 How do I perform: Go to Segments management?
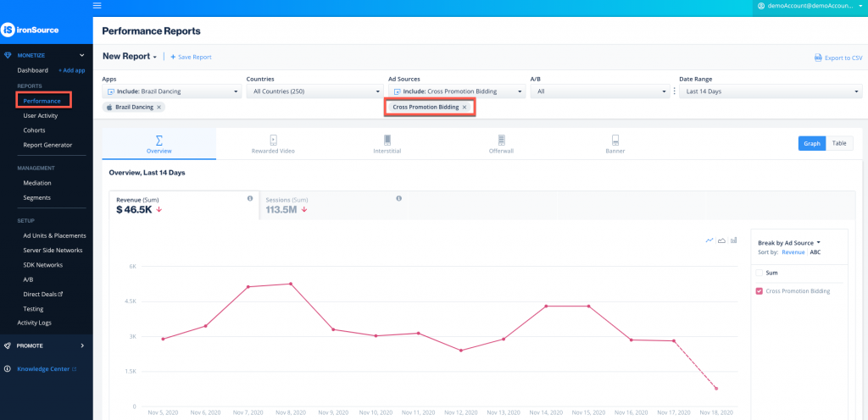point(36,197)
